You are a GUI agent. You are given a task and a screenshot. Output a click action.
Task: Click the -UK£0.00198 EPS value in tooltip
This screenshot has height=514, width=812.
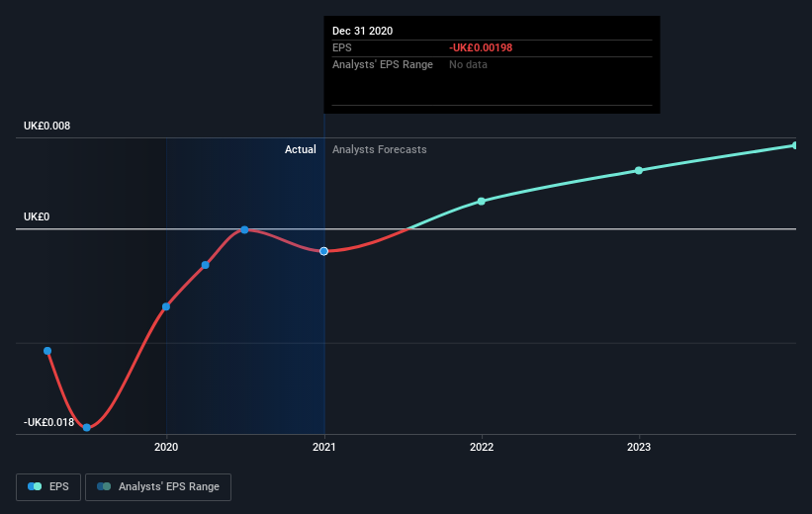pos(481,47)
